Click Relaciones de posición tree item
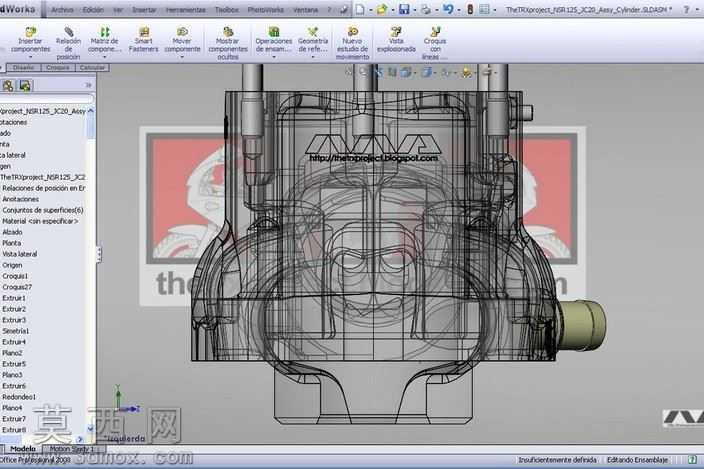Screen dimensions: 704x469 (x=44, y=188)
